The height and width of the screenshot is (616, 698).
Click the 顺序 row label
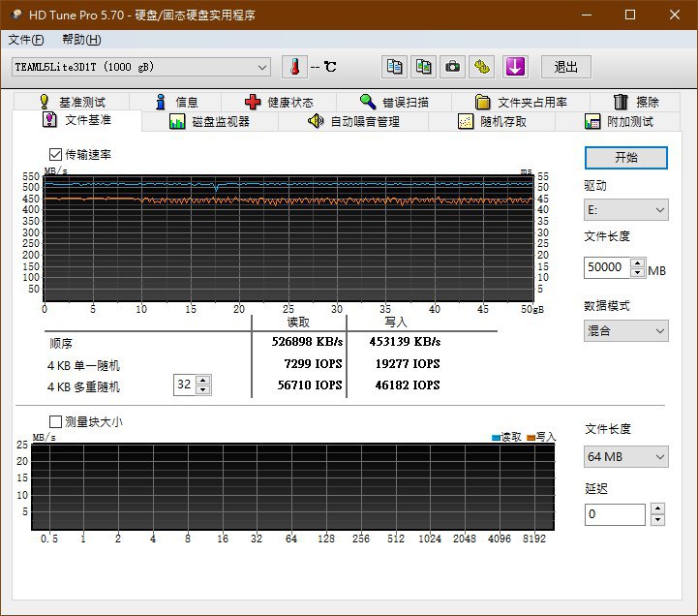coord(61,344)
